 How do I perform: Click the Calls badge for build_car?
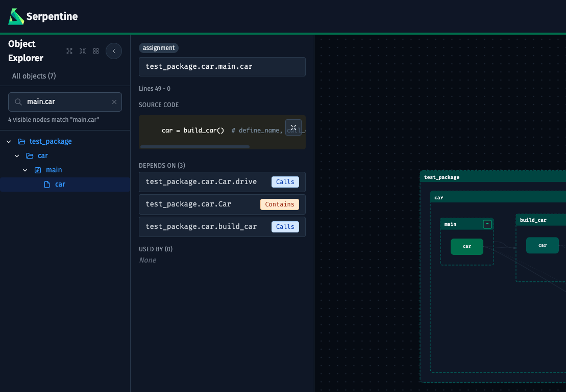[285, 227]
